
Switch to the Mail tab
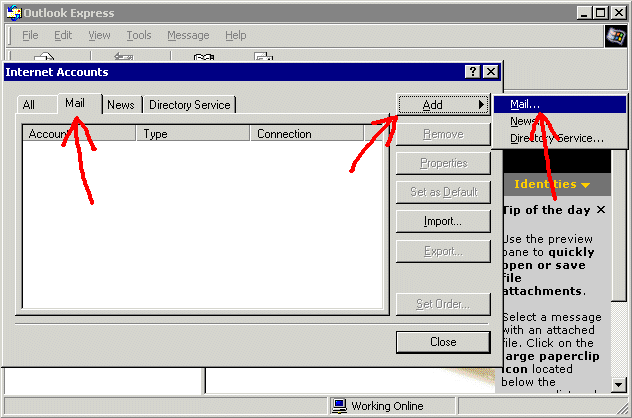80,103
